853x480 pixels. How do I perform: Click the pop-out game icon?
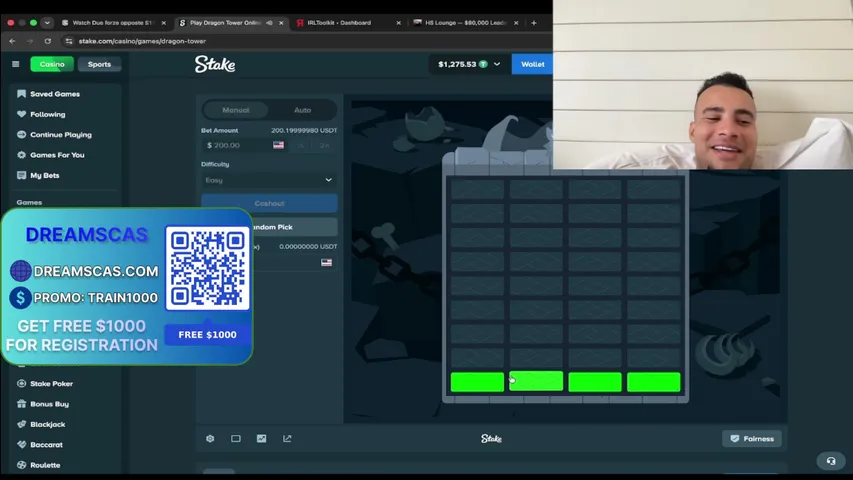click(287, 439)
